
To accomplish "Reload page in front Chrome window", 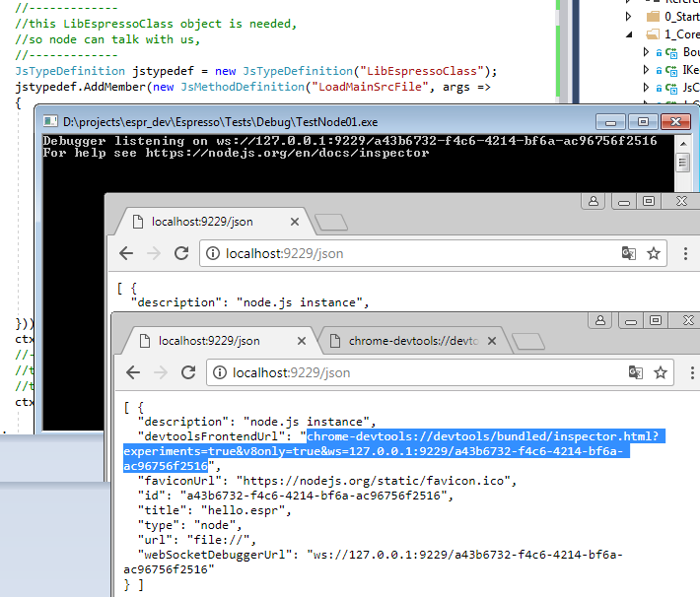I will [x=188, y=372].
